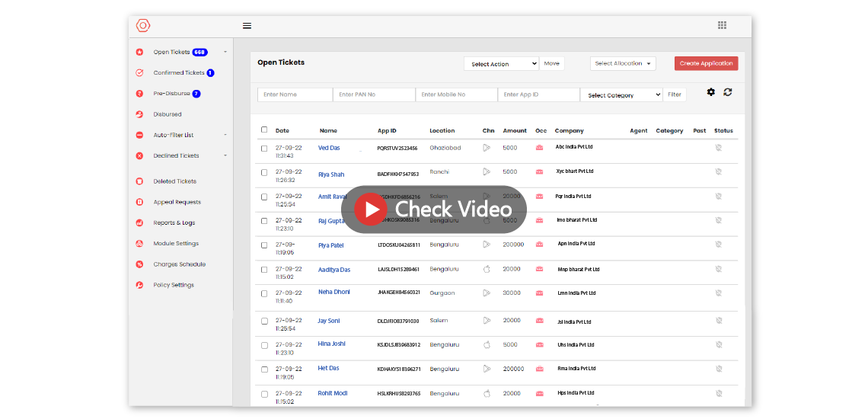Focus the Enter App ID field
This screenshot has width=868, height=419.
[538, 94]
